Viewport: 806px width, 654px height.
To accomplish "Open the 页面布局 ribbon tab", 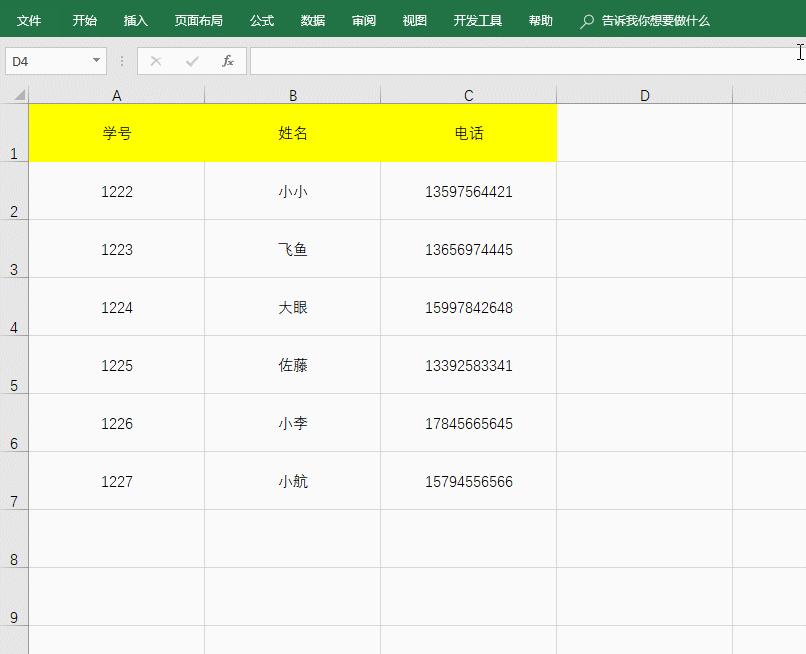I will click(x=199, y=19).
